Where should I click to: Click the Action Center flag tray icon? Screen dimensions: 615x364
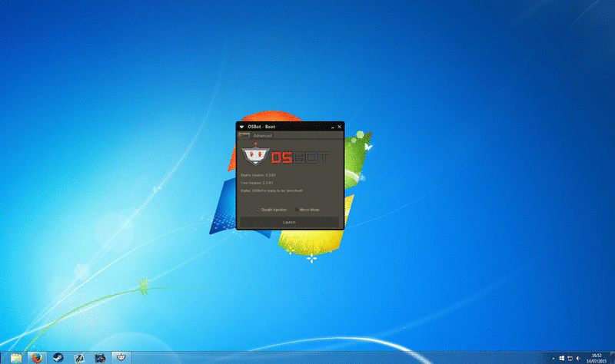562,359
